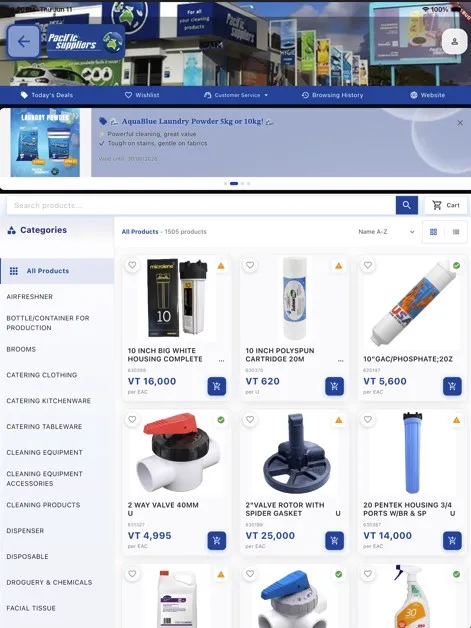Add 10 Inch Big White Housing to cart
Viewport: 471px width, 628px height.
click(x=217, y=386)
